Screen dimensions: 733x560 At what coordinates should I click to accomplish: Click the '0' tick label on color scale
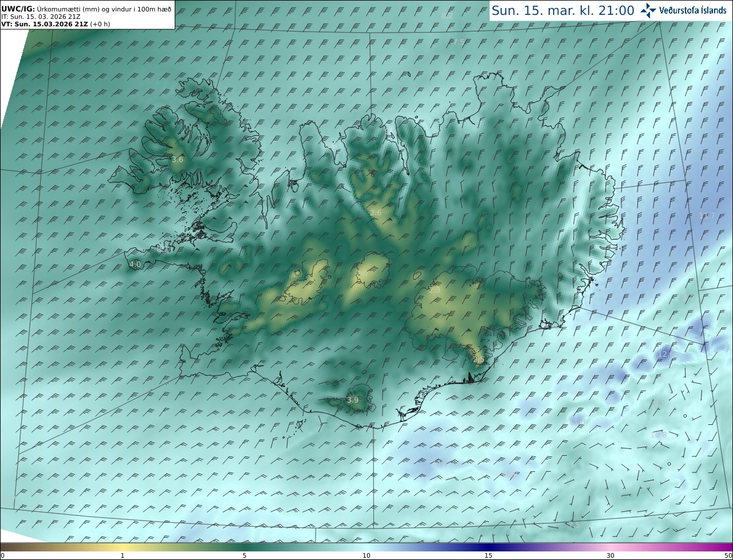pyautogui.click(x=2, y=555)
